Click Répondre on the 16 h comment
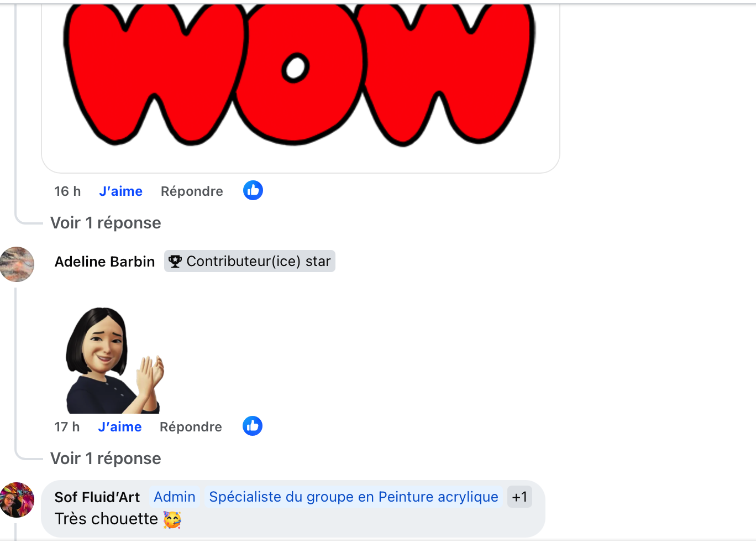This screenshot has height=542, width=756. (x=192, y=191)
